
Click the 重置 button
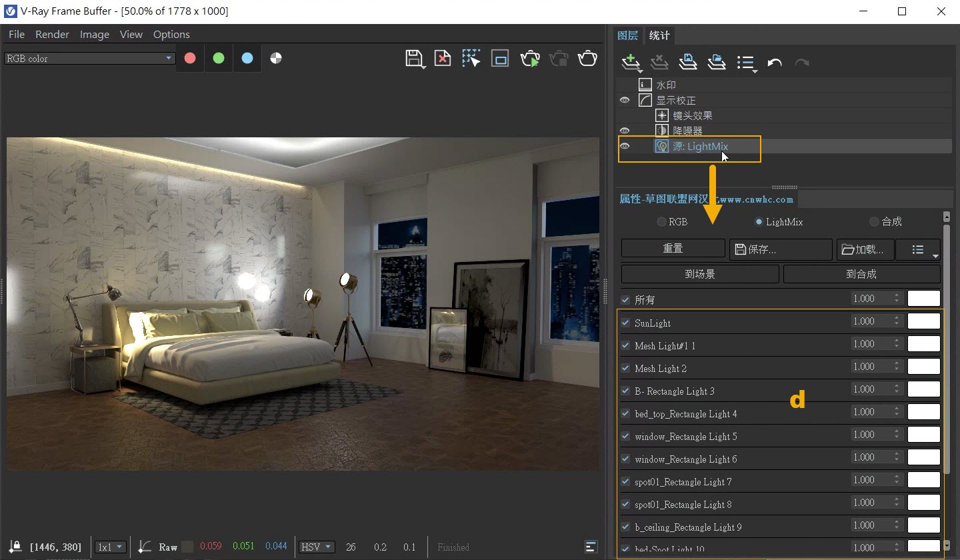[673, 249]
